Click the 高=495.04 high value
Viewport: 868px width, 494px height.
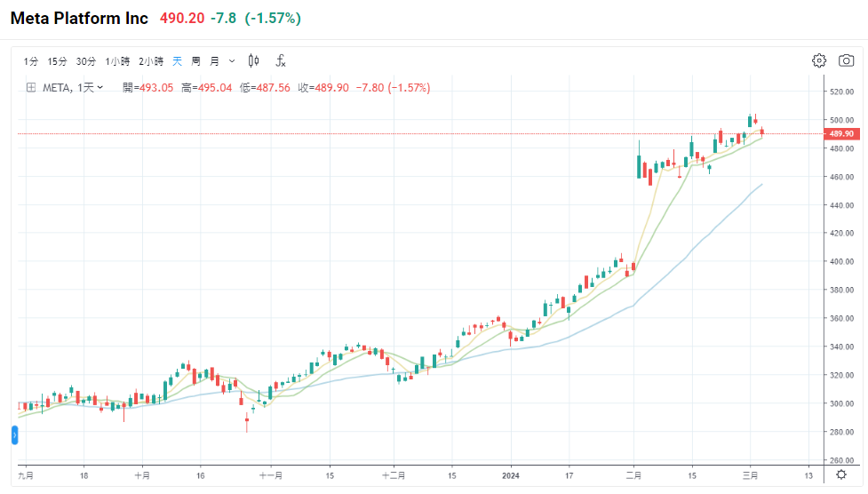coord(206,87)
